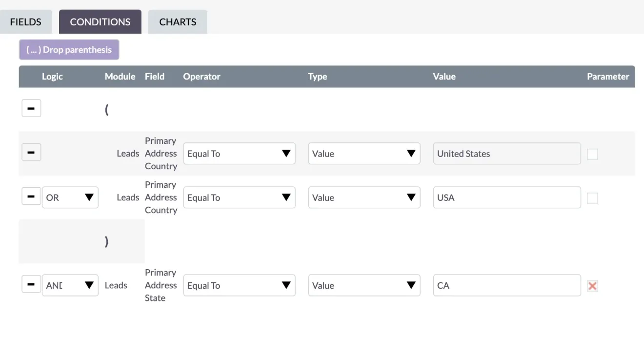The height and width of the screenshot is (355, 644).
Task: Click the red X parameter icon on the CA row
Action: pos(592,286)
